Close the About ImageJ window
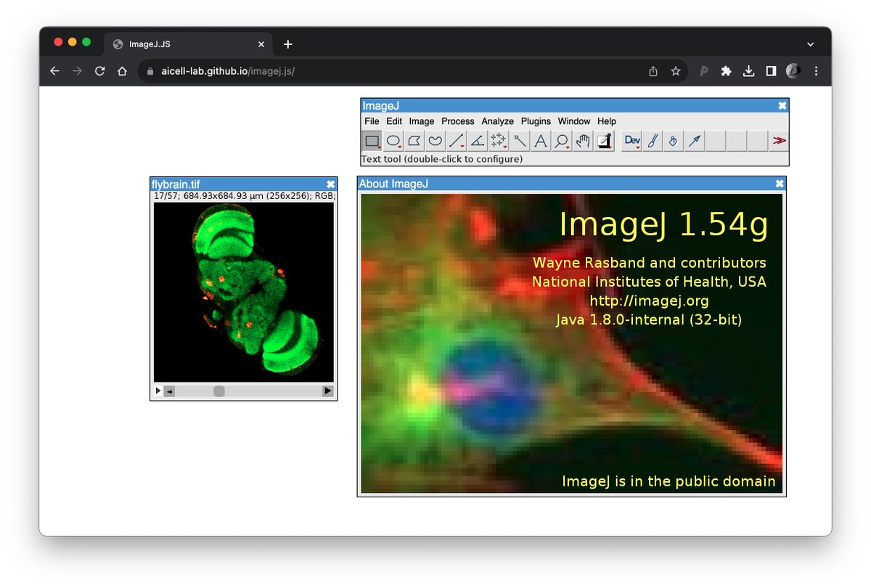871x588 pixels. coord(780,184)
